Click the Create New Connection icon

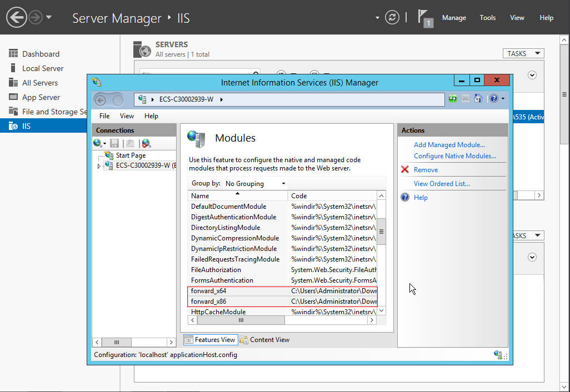click(x=97, y=143)
